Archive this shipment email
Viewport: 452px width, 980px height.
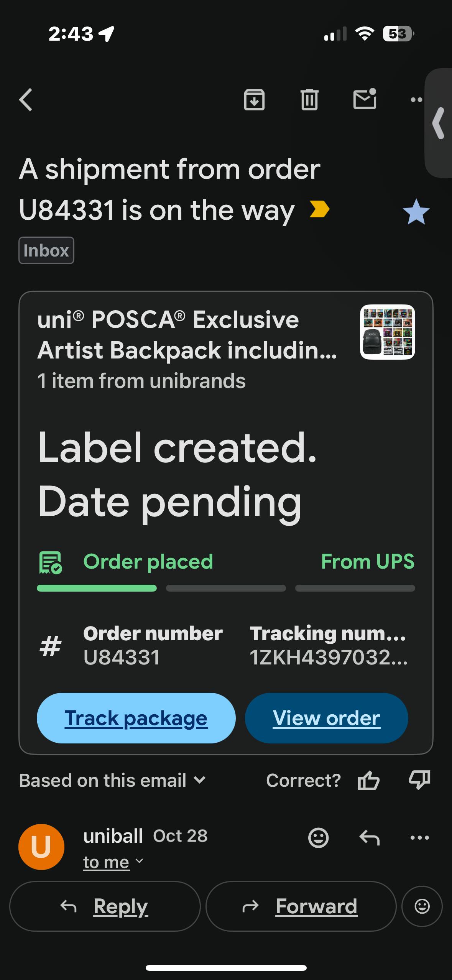[x=254, y=100]
